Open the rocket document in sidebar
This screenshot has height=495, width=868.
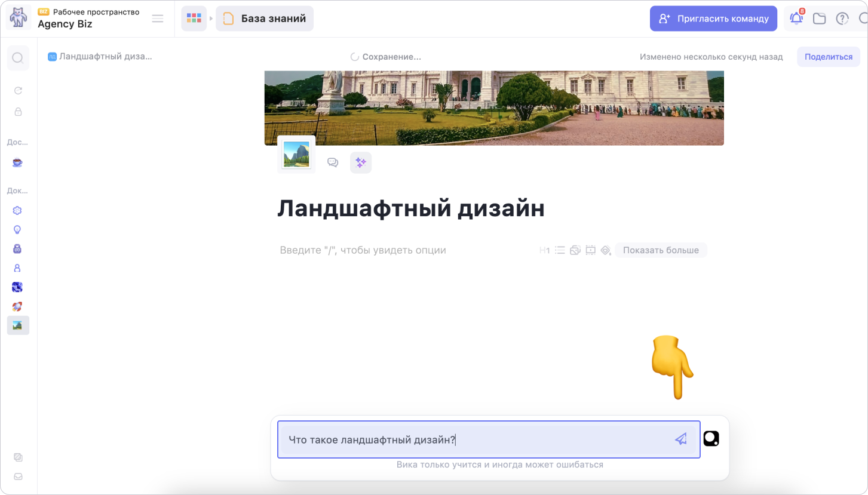tap(17, 306)
